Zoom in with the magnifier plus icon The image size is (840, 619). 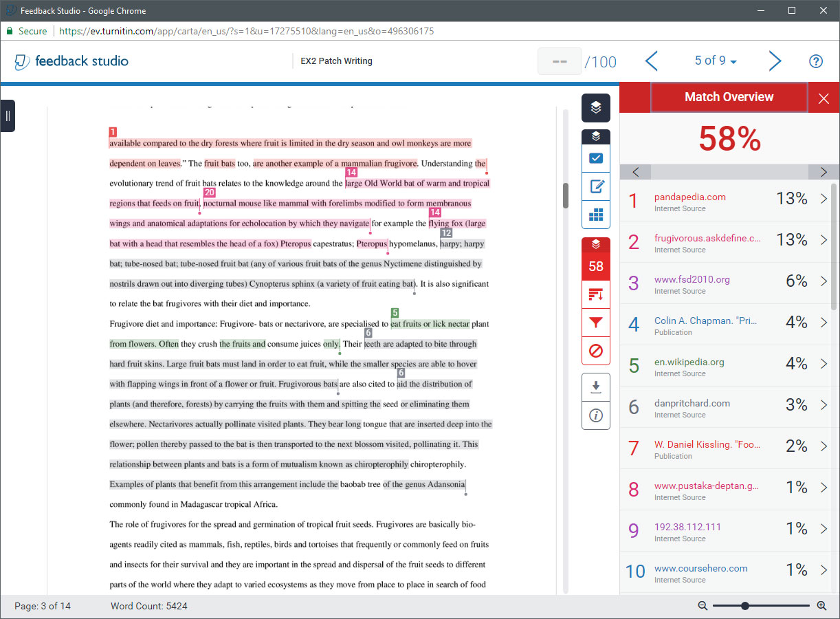821,606
